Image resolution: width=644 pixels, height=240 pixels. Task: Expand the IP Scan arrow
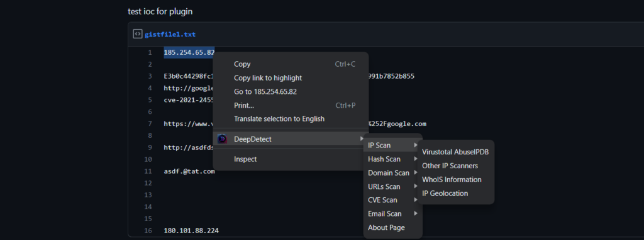(416, 146)
